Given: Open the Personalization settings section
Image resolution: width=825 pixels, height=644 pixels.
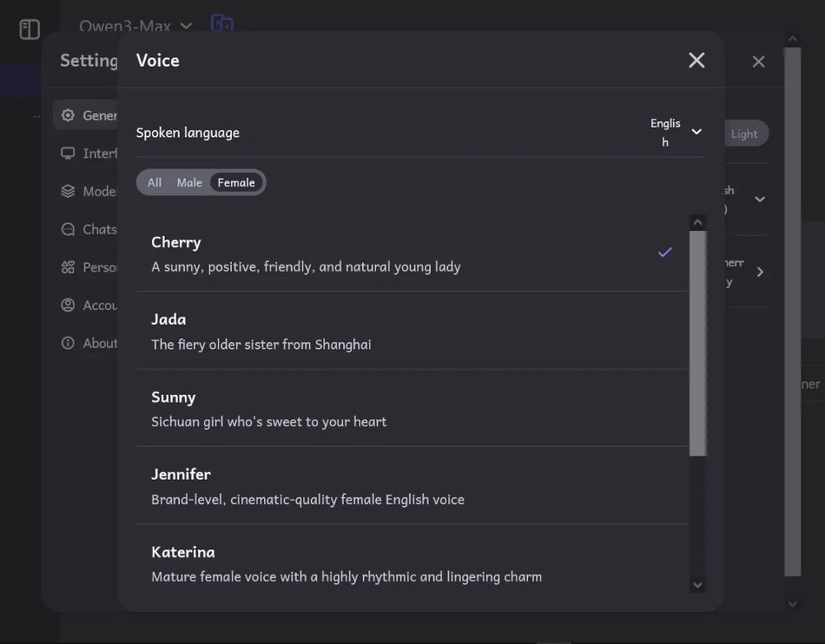Looking at the screenshot, I should [87, 267].
